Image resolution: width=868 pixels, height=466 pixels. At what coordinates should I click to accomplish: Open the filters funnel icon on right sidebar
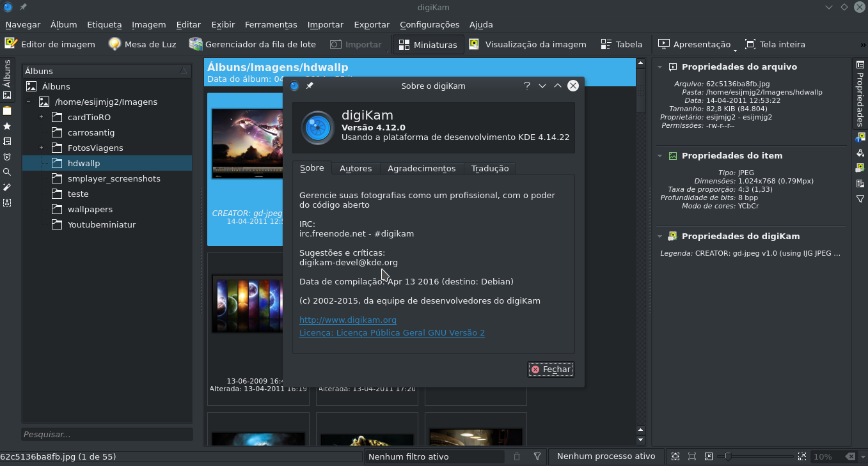860,199
